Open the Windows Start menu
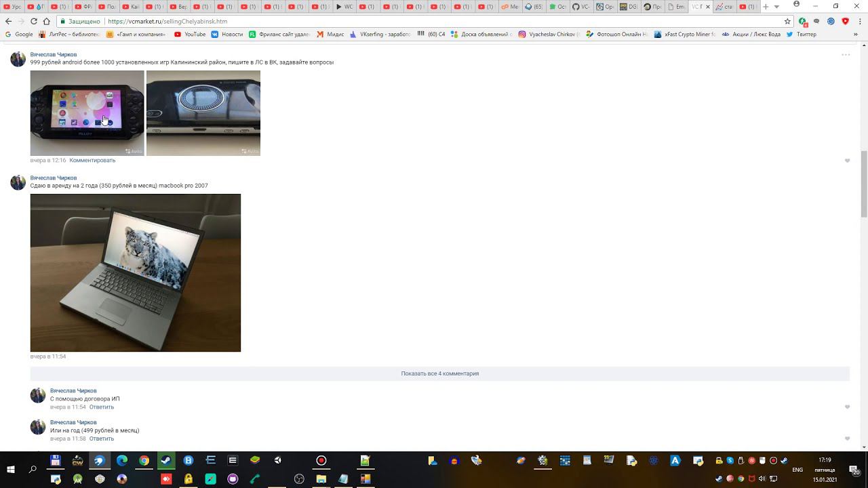Screen dimensions: 868x488 (11, 469)
